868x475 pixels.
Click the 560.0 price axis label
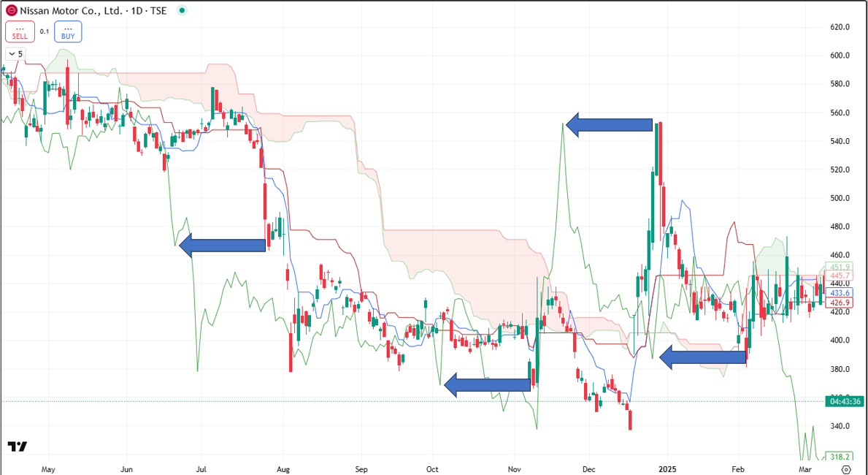(x=840, y=113)
